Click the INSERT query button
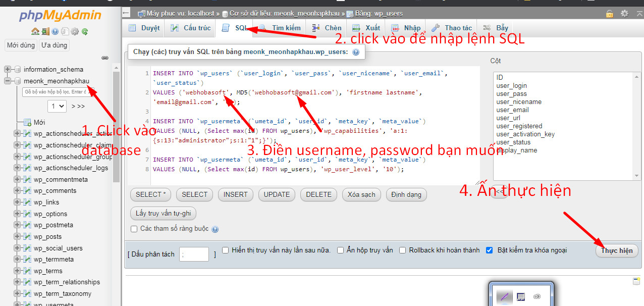644x306 pixels. (236, 194)
